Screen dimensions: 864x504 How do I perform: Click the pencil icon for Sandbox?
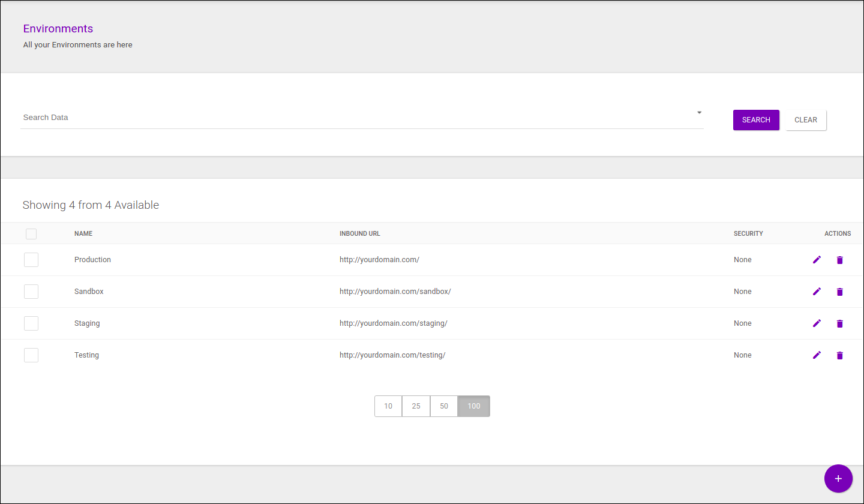point(817,292)
